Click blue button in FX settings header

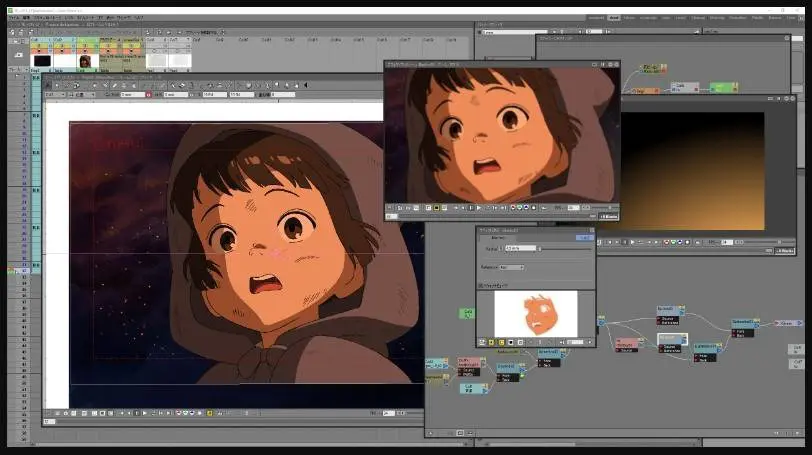(585, 237)
